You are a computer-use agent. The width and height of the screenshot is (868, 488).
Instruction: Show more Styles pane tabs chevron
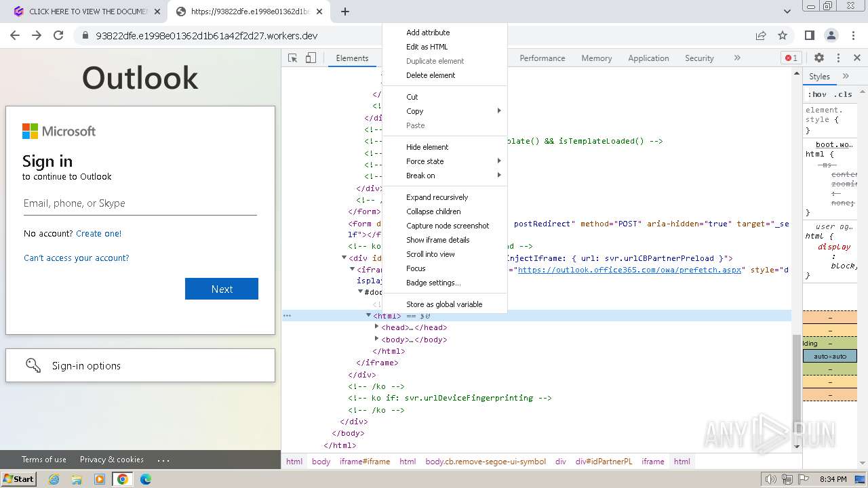(846, 76)
